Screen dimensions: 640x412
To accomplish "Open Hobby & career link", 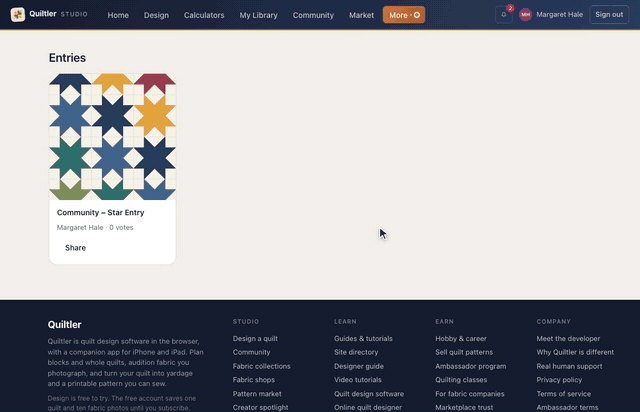I will point(461,339).
